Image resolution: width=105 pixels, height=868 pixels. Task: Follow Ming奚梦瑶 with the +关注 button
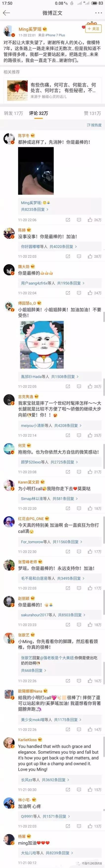coord(94,29)
